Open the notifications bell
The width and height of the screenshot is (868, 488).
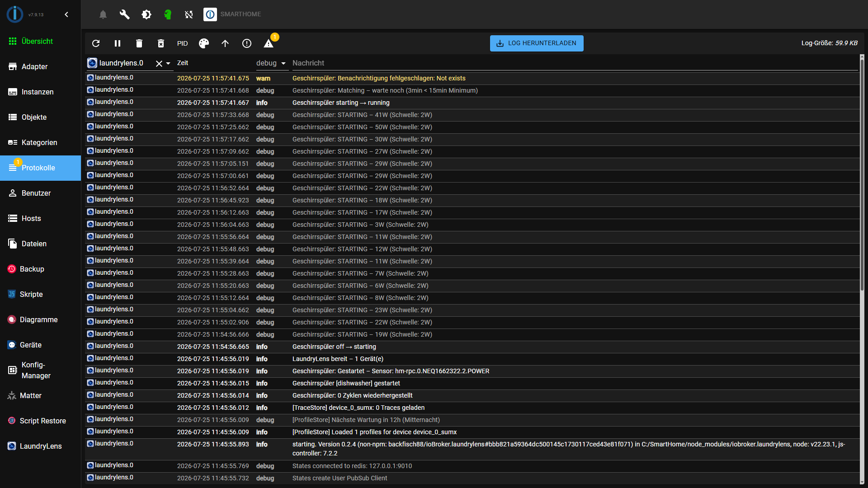(103, 14)
